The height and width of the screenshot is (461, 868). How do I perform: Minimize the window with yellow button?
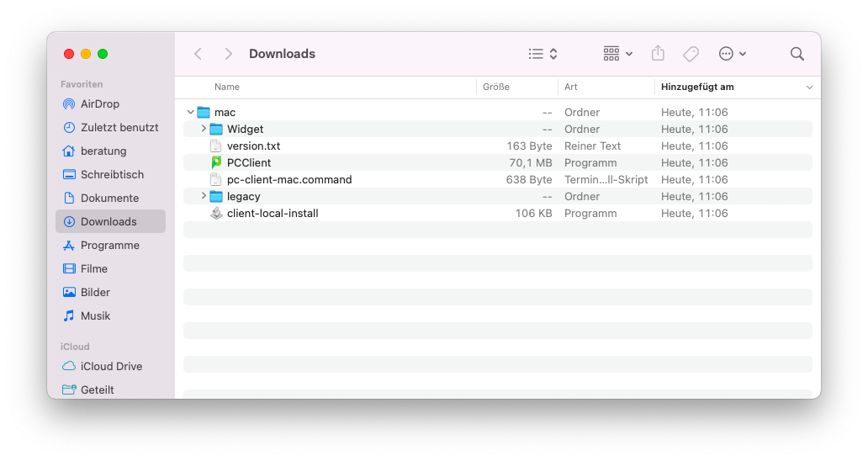[86, 54]
